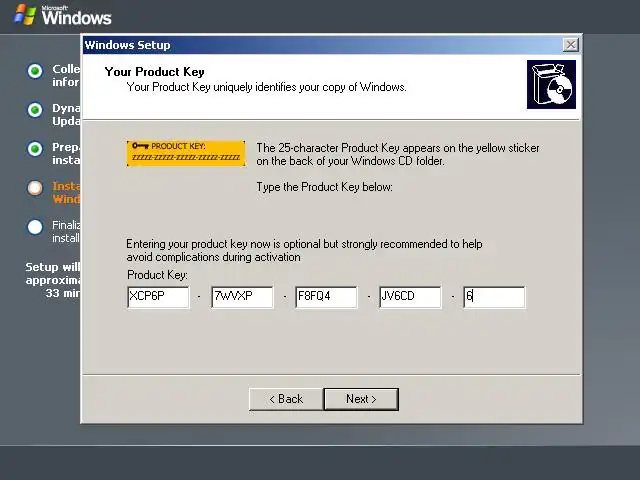Go back with the Back button
This screenshot has width=640, height=480.
click(x=286, y=399)
